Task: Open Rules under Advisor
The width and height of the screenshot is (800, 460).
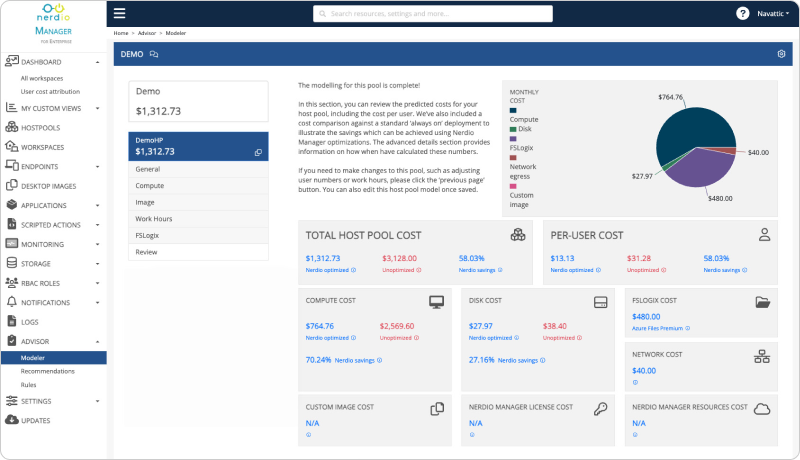Action: point(29,385)
